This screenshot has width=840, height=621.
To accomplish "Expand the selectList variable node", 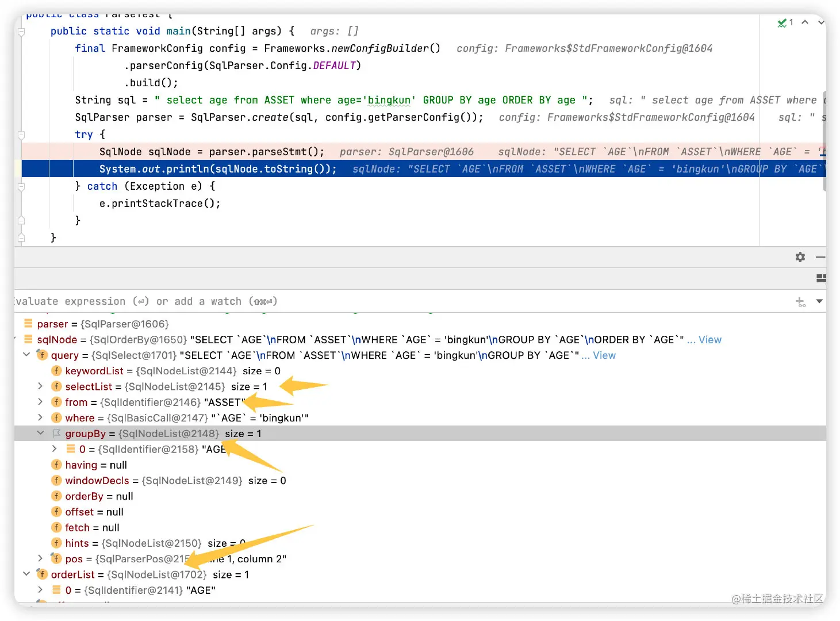I will pos(40,386).
